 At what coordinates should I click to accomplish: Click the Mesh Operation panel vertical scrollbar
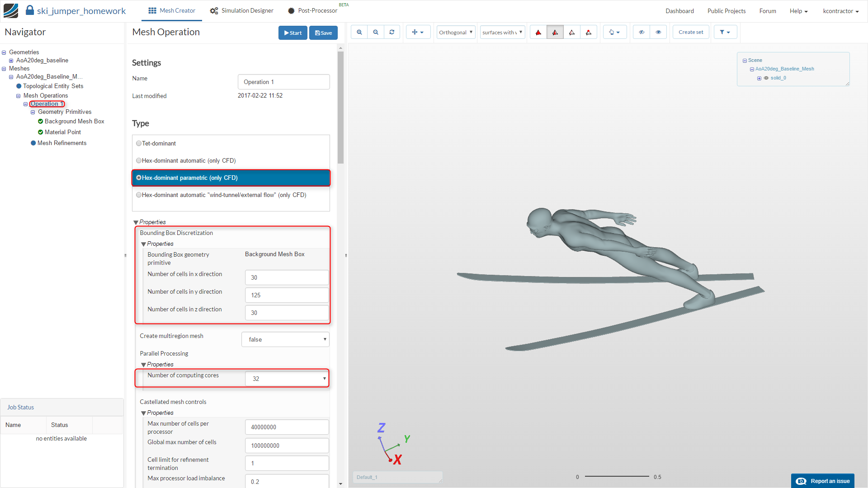pos(340,108)
